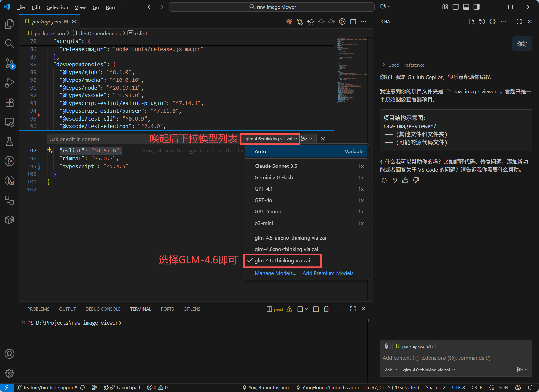Switch to the OUTPUT panel tab

67,309
